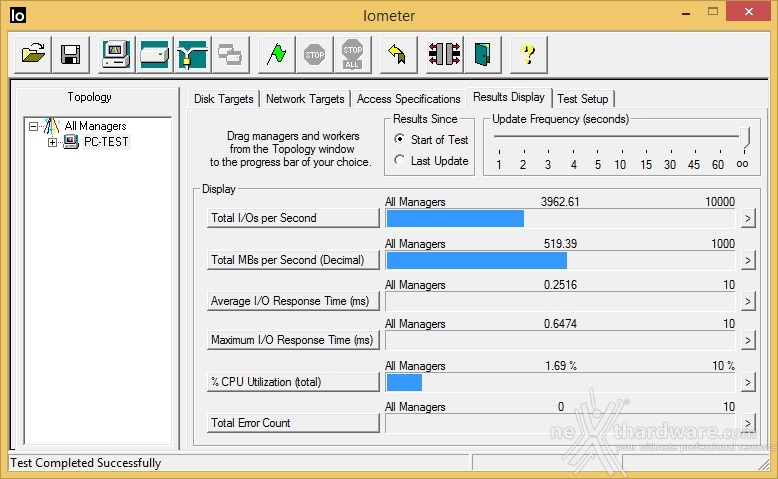Open a test configuration file
This screenshot has height=479, width=778.
click(x=33, y=55)
